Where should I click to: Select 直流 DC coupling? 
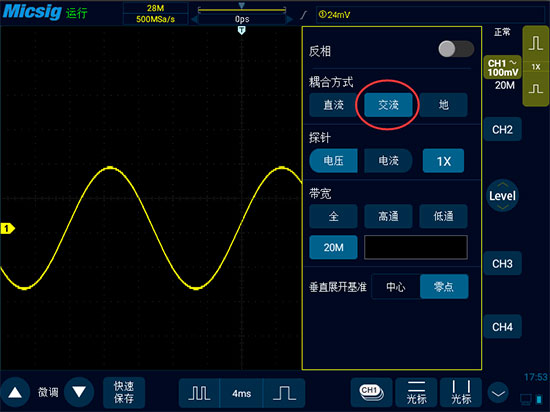tap(333, 105)
